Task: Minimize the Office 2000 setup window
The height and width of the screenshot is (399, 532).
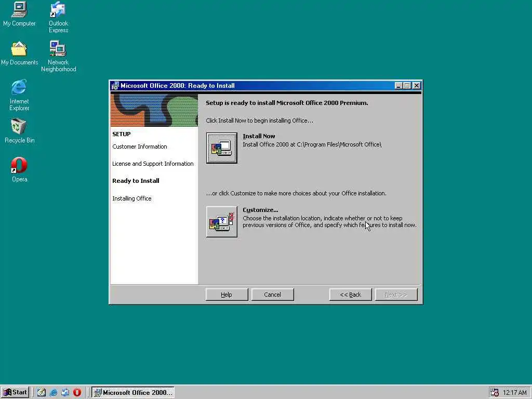Action: point(399,86)
